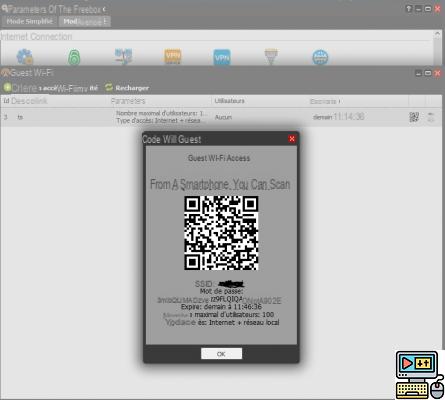The width and height of the screenshot is (445, 400).
Task: Close the Code Wifi Guest dialog
Action: pos(292,139)
